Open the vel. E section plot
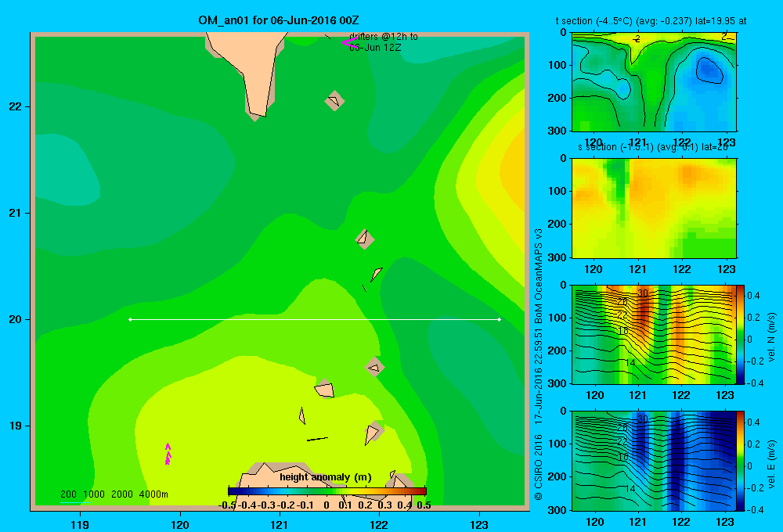The image size is (783, 532). [654, 461]
